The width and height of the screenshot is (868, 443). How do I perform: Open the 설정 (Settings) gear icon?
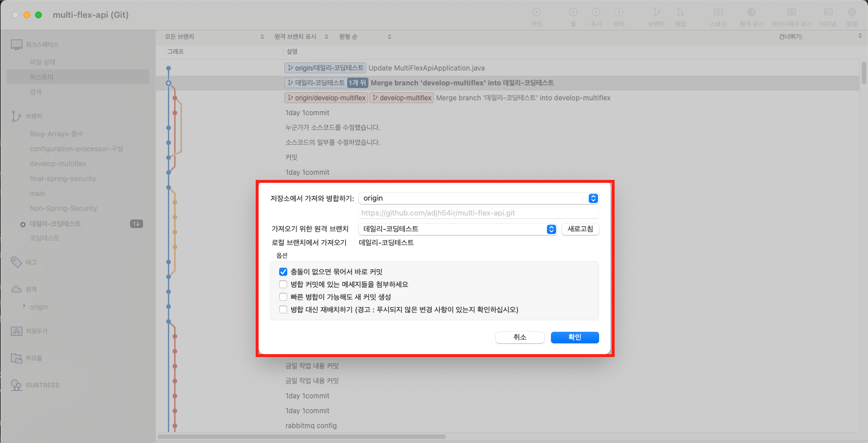pos(851,12)
